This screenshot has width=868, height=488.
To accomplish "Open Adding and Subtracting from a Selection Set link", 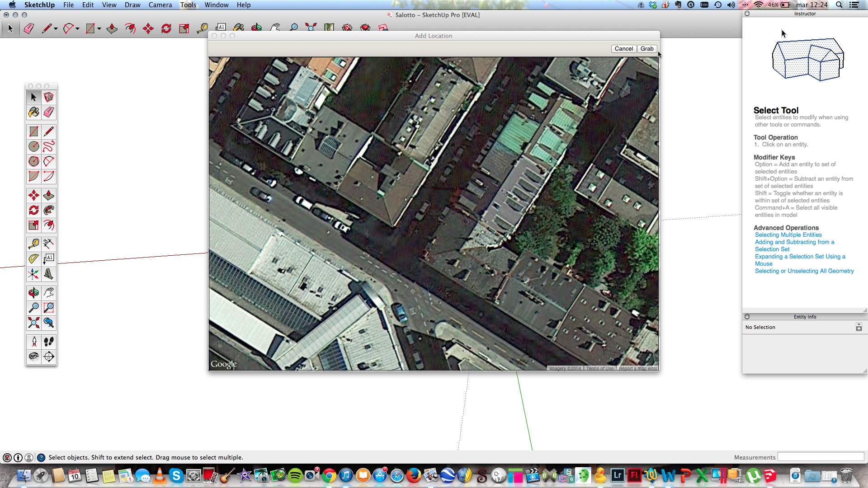I will click(794, 246).
